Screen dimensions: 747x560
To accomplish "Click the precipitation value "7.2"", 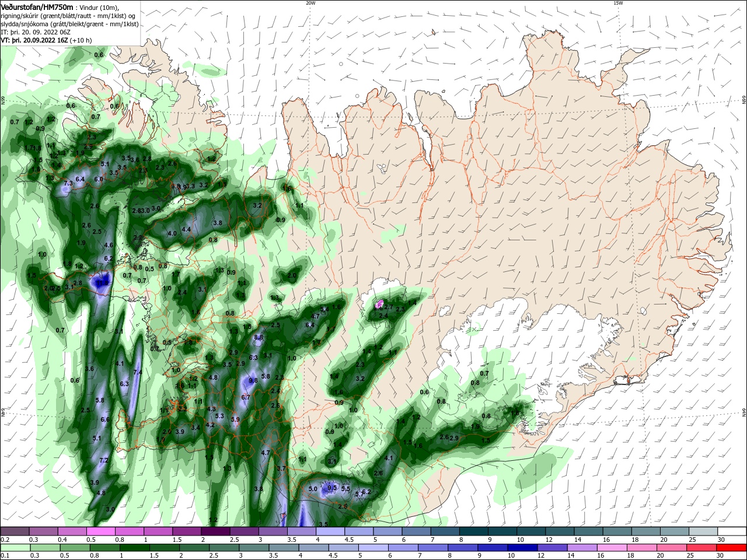I will pos(104,461).
